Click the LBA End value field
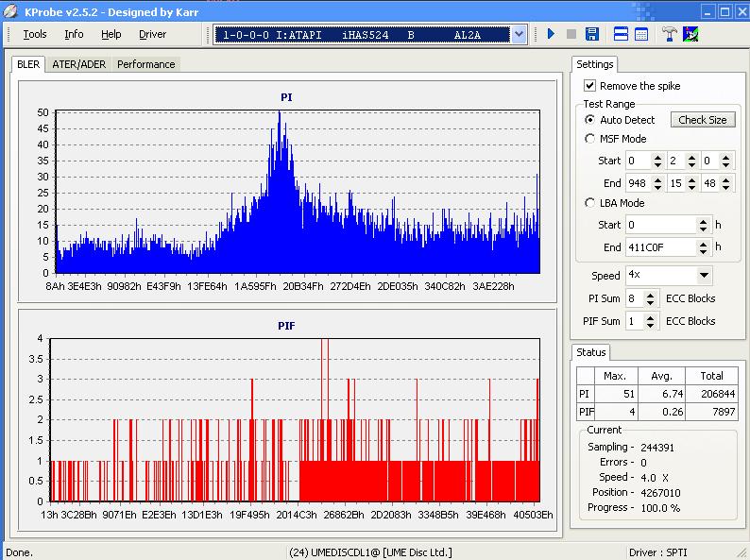The image size is (750, 560). point(660,247)
